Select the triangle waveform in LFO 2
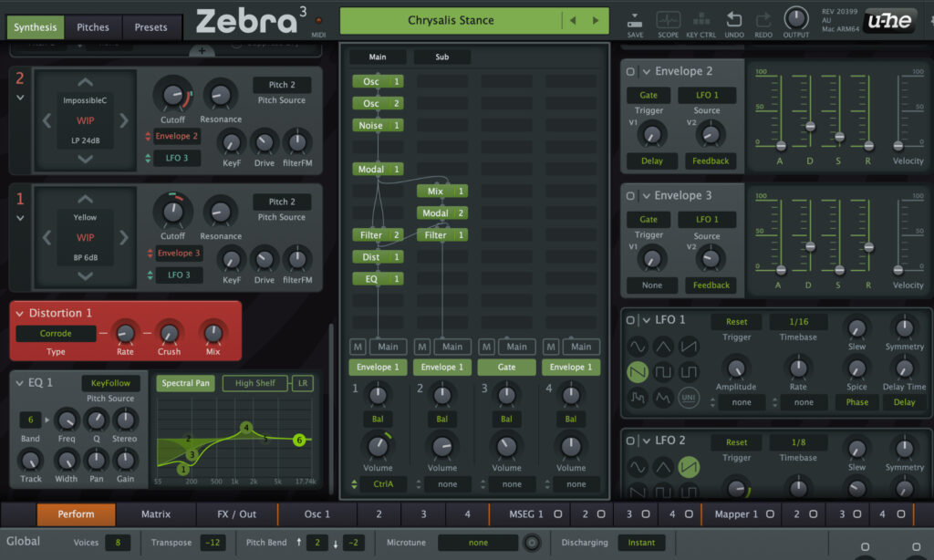The image size is (934, 560). pyautogui.click(x=662, y=466)
